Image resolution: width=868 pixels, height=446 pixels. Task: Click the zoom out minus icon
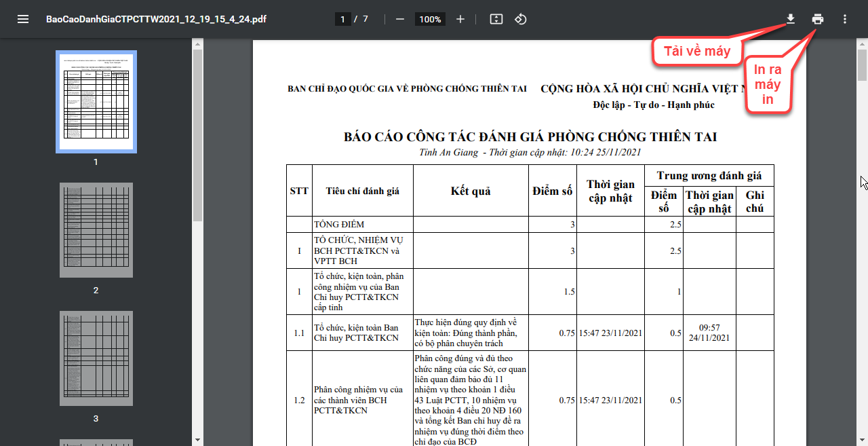point(400,19)
